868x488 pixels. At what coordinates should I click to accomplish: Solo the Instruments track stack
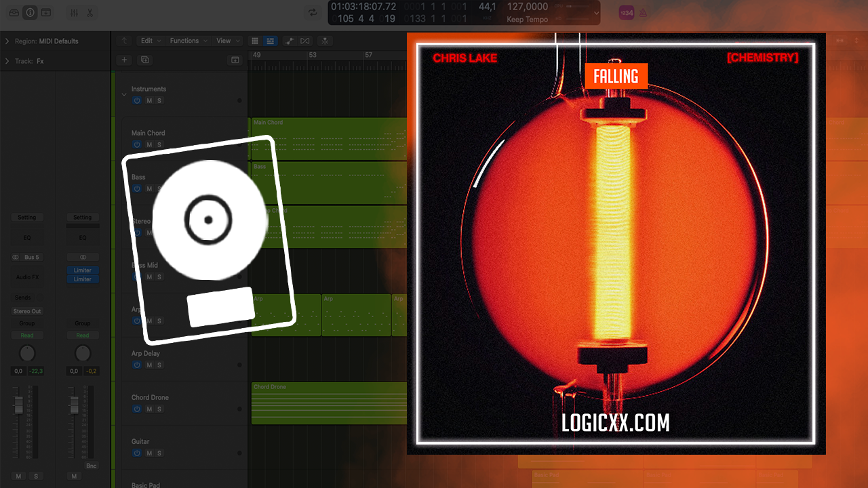pyautogui.click(x=159, y=100)
